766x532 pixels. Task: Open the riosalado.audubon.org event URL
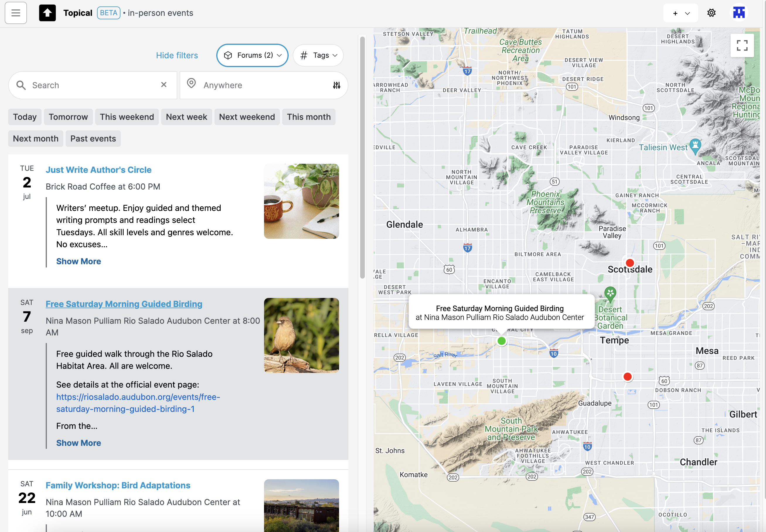coord(138,403)
